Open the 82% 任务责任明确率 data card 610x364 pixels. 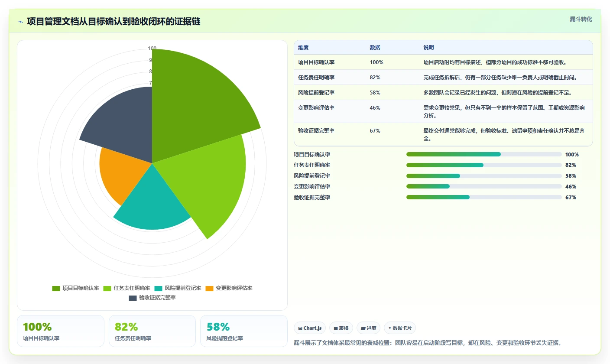click(152, 331)
